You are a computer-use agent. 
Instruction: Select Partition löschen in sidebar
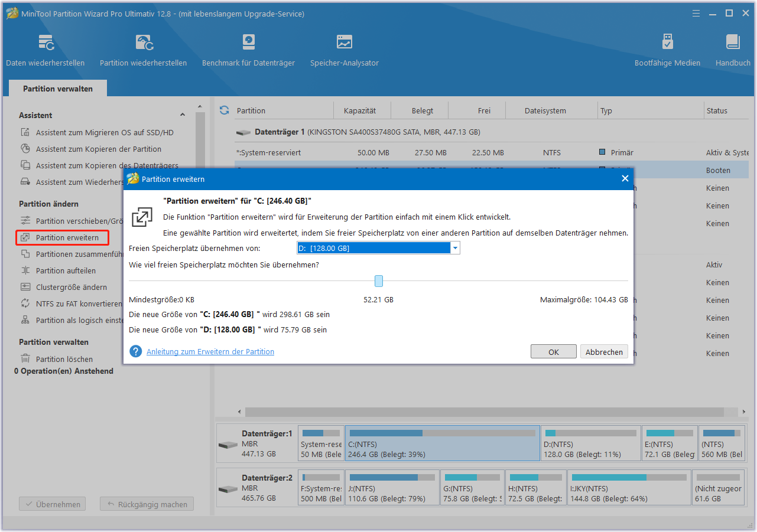coord(64,359)
